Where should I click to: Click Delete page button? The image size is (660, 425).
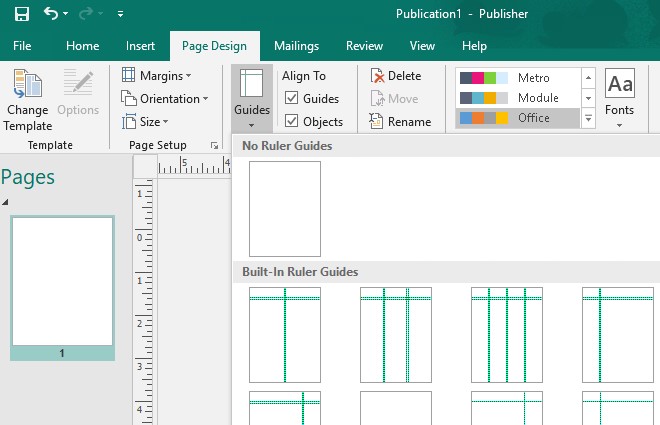point(396,76)
